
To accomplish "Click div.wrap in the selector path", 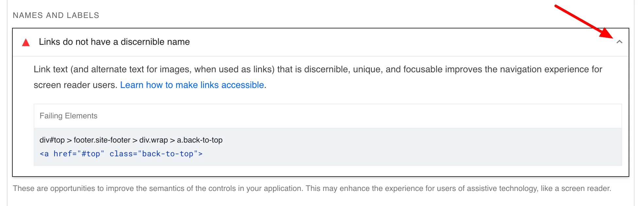I will [153, 140].
